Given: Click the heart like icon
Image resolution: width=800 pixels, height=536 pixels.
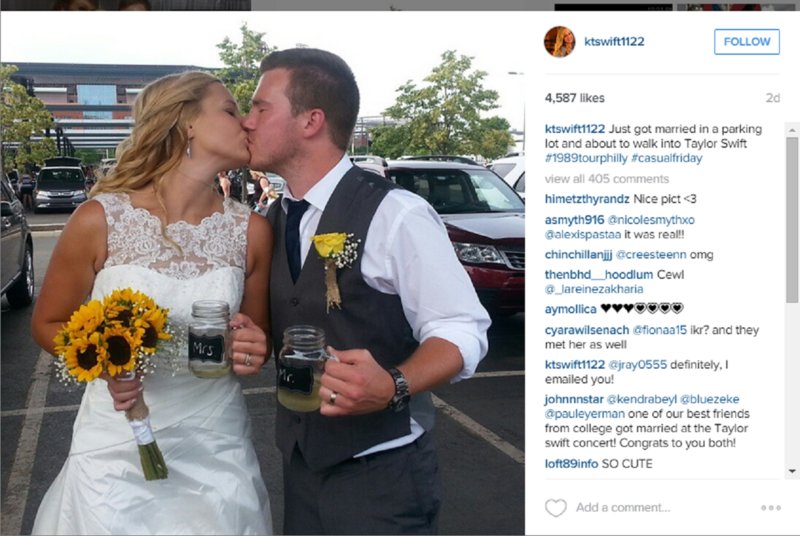Looking at the screenshot, I should 555,508.
